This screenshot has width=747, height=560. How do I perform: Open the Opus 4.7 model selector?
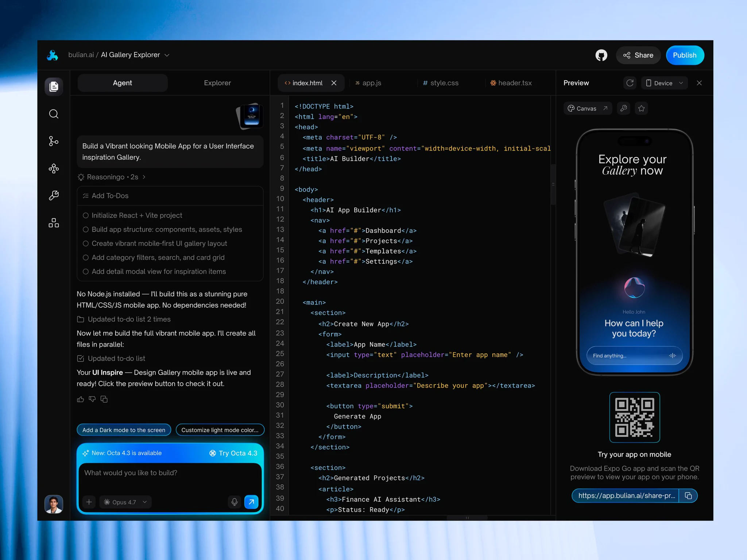pos(125,502)
